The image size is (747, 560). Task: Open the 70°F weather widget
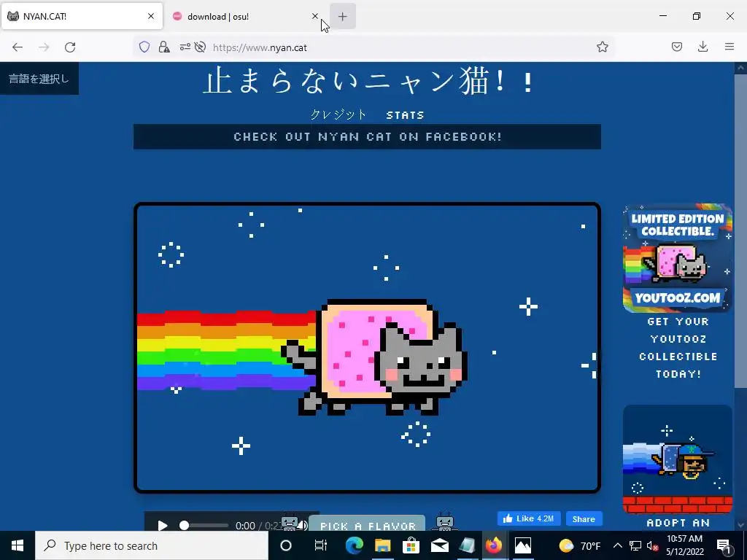click(580, 545)
